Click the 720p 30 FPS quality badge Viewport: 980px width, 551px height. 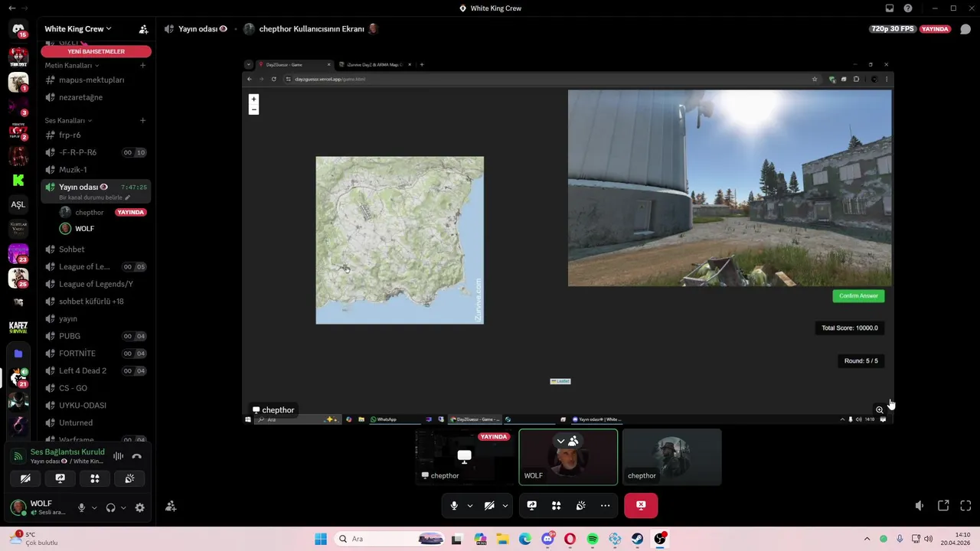[892, 29]
